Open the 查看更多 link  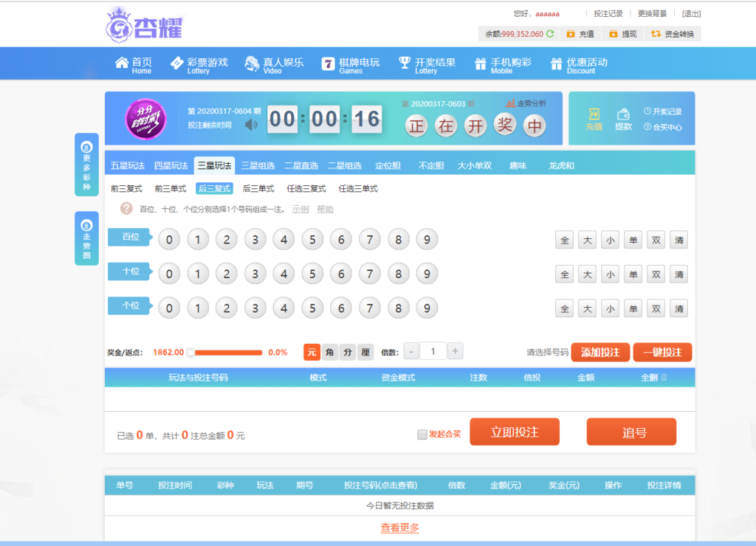399,528
